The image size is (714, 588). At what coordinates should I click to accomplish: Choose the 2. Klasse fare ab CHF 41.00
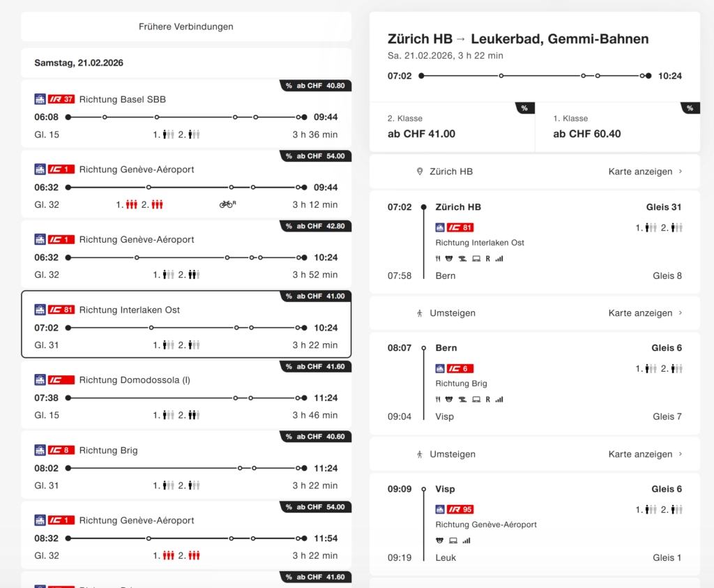(452, 127)
